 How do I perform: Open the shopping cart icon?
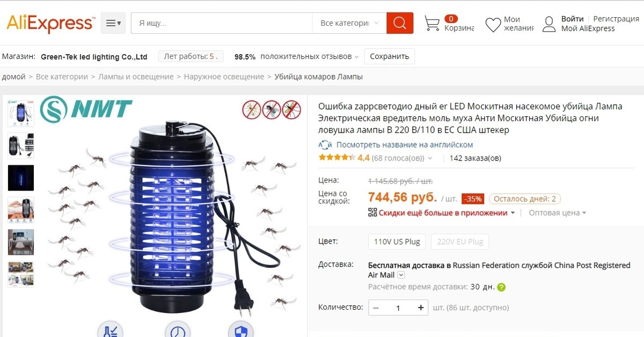[432, 24]
